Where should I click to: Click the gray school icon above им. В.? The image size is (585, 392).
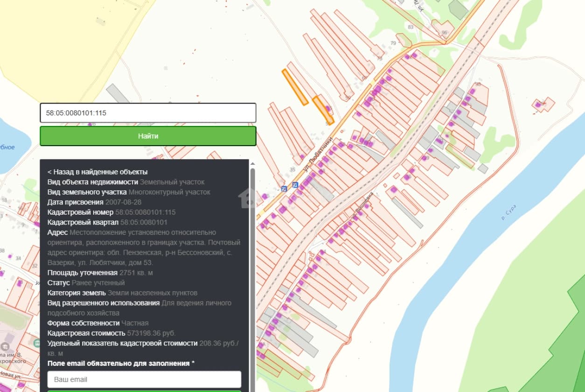tap(5, 347)
